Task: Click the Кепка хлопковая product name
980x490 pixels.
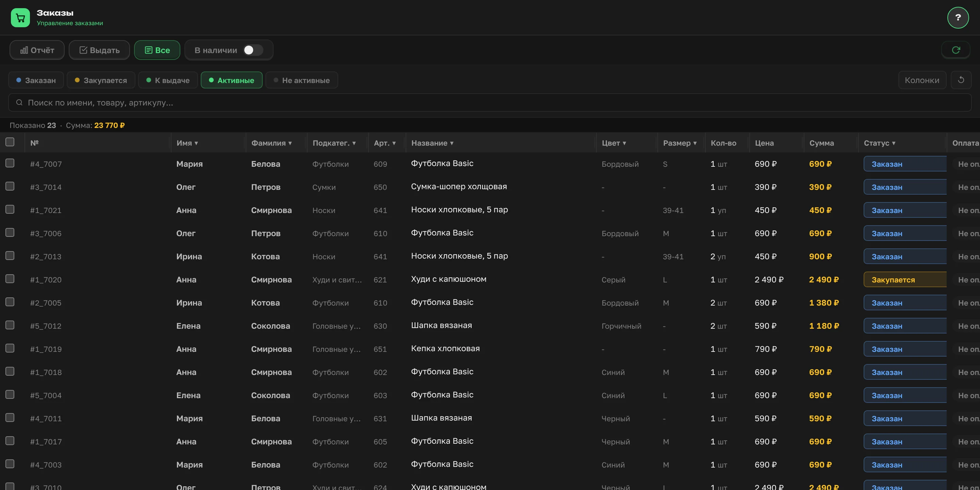Action: (x=445, y=348)
